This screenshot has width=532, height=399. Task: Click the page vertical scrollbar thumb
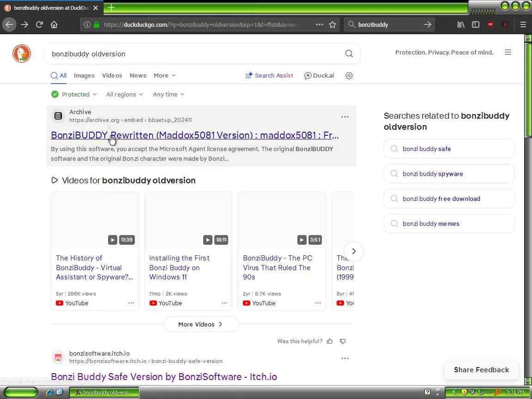[528, 90]
